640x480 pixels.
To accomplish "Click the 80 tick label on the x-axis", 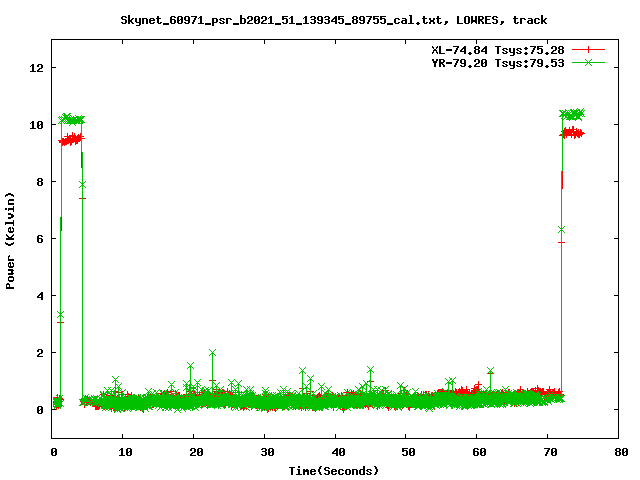I will pos(618,452).
